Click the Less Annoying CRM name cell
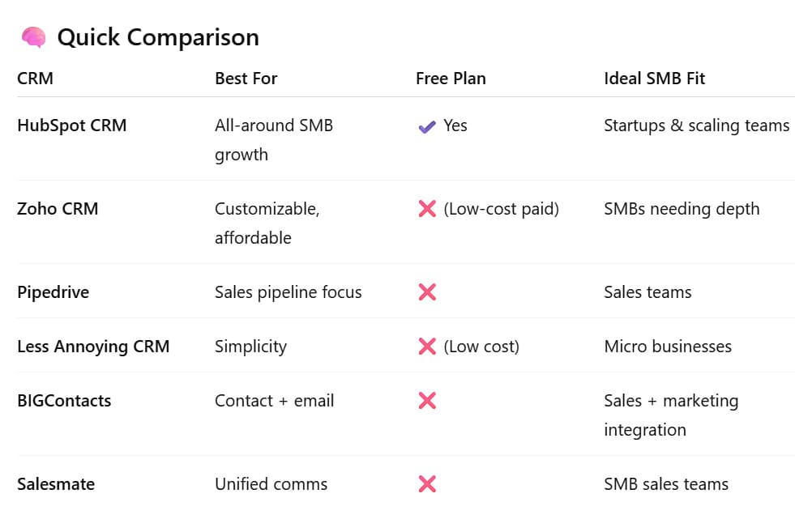This screenshot has height=532, width=795. (93, 347)
